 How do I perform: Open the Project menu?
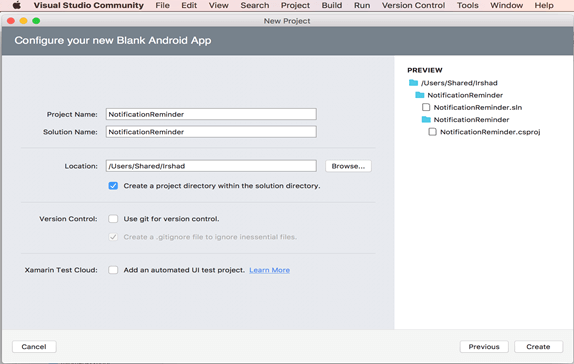point(295,5)
